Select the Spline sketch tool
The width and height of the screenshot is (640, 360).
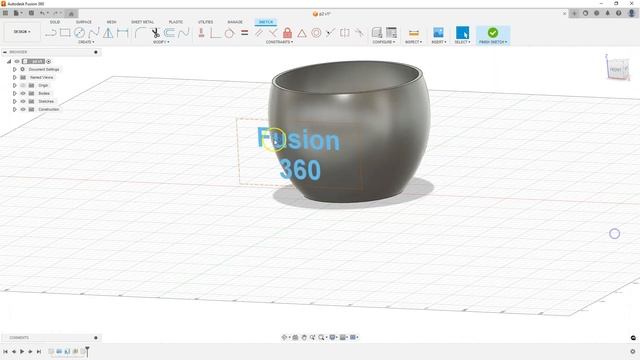[x=94, y=33]
